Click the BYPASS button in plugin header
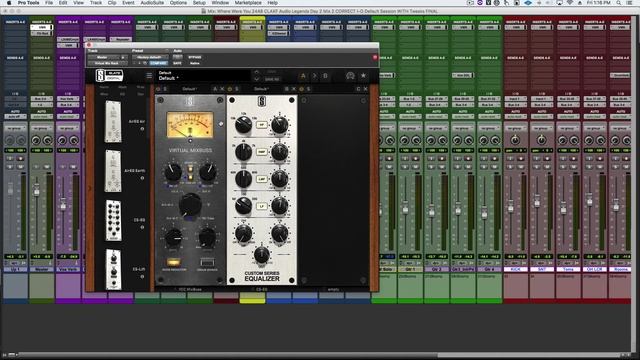 point(195,57)
